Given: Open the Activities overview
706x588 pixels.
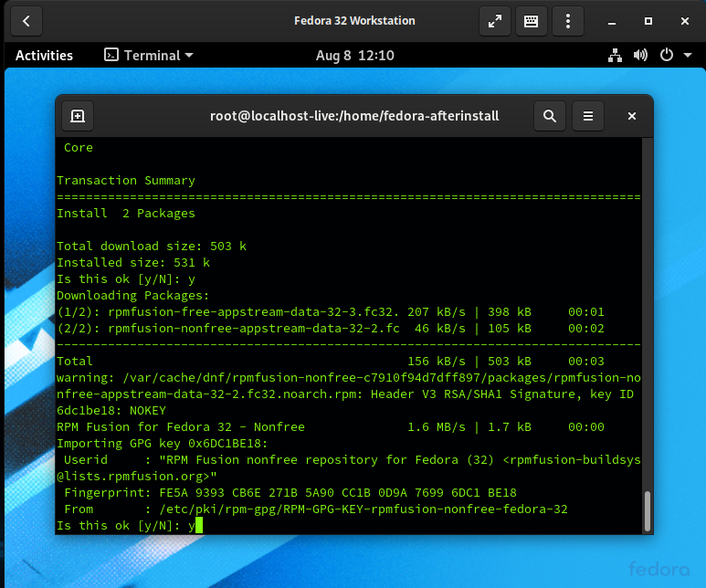Looking at the screenshot, I should 44,56.
